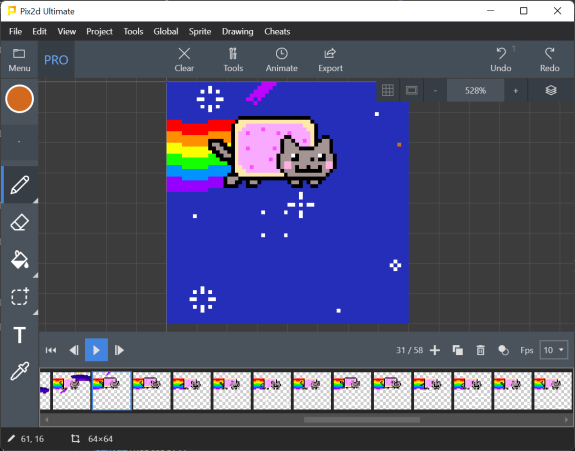
Task: Open the Sprite menu
Action: point(200,32)
